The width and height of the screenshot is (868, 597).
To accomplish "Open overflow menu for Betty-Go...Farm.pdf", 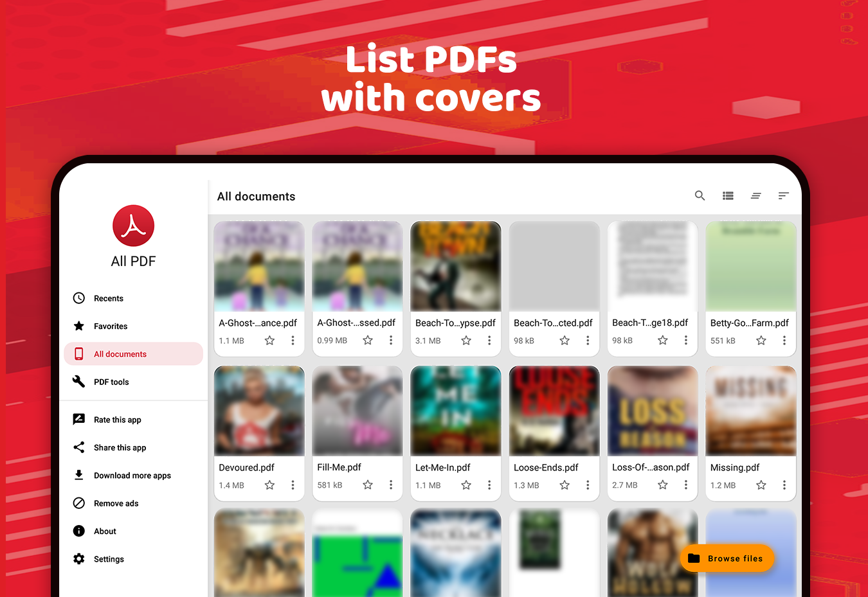I will [784, 341].
